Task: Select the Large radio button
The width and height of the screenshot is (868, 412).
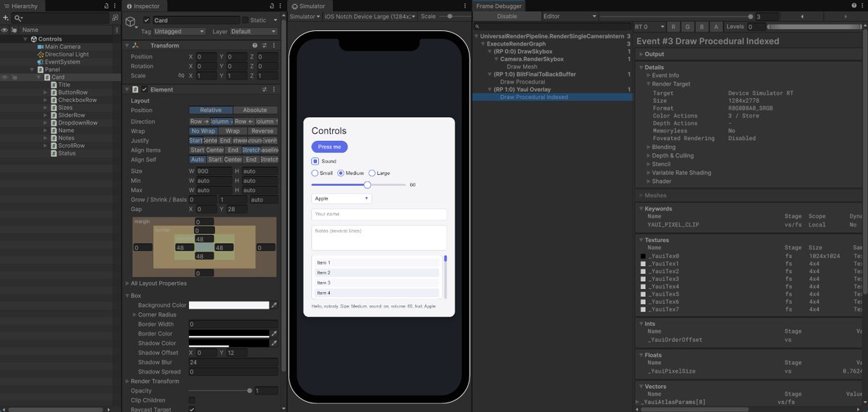Action: (372, 173)
